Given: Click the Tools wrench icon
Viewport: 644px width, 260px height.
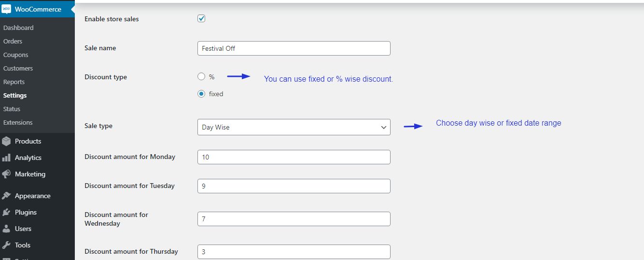Looking at the screenshot, I should [6, 245].
